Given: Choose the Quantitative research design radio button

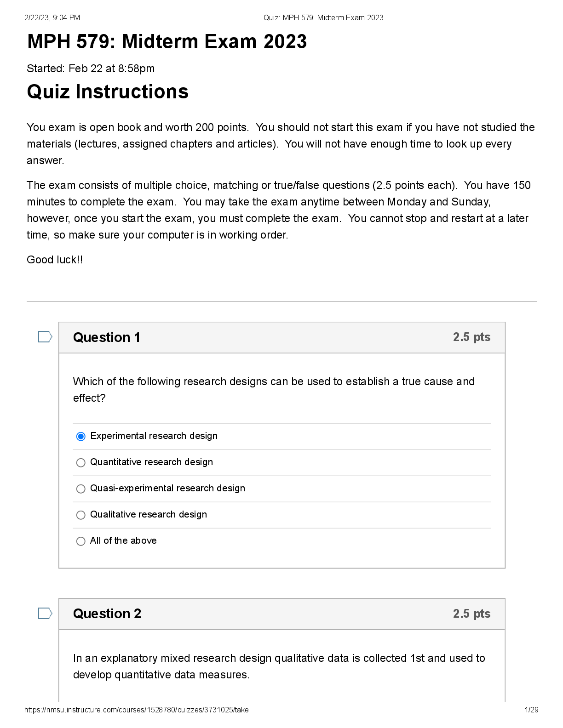Looking at the screenshot, I should [x=81, y=462].
